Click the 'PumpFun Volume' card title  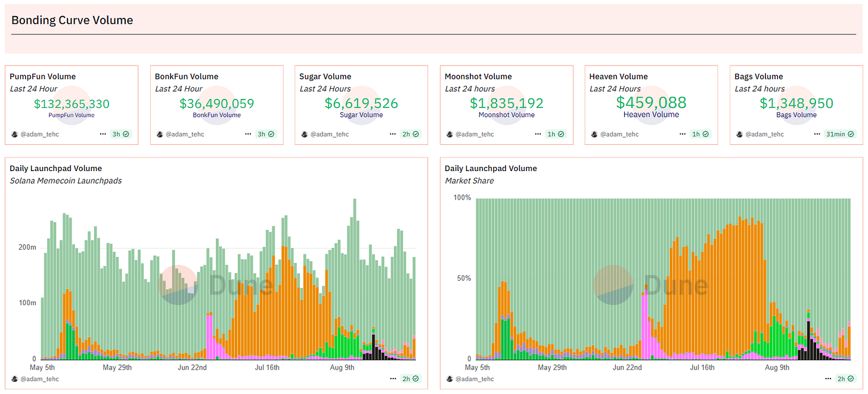43,76
